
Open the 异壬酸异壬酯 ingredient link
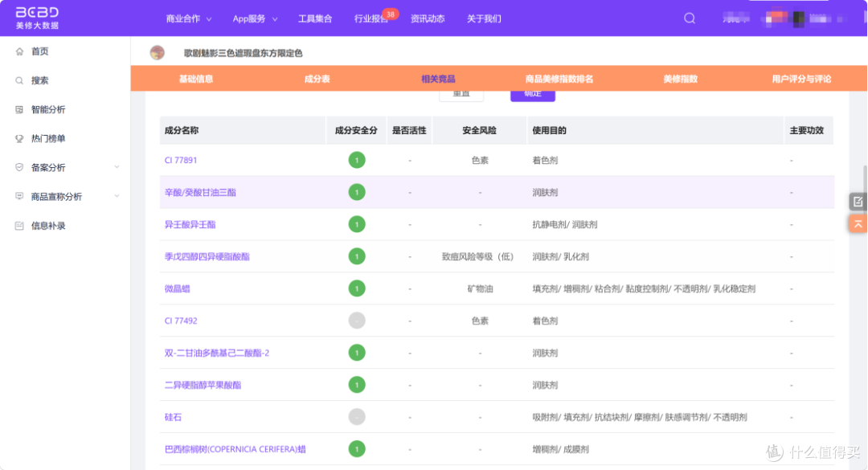tap(190, 224)
